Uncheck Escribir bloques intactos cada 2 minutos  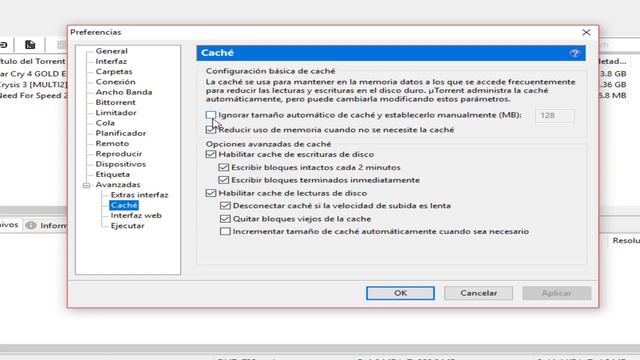(x=223, y=167)
